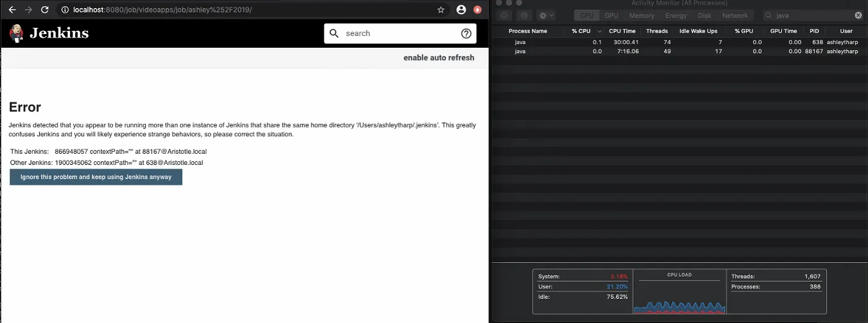868x323 pixels.
Task: Click the Jenkins title text link
Action: [x=59, y=33]
